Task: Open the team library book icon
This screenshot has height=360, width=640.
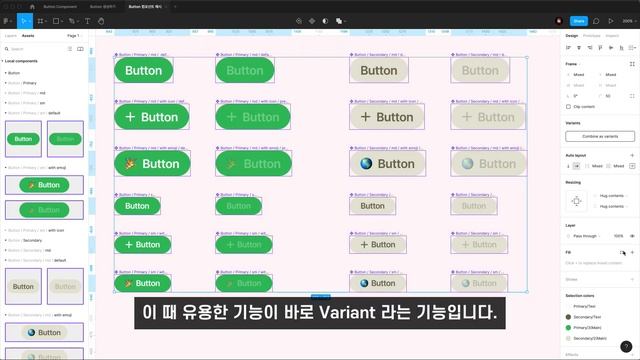Action: click(80, 49)
